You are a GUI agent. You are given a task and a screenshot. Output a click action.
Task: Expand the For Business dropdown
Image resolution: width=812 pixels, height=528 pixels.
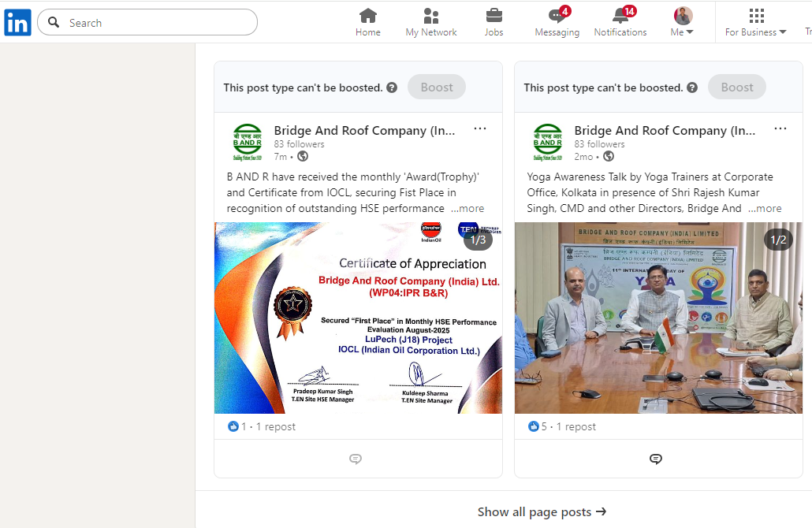pyautogui.click(x=755, y=22)
